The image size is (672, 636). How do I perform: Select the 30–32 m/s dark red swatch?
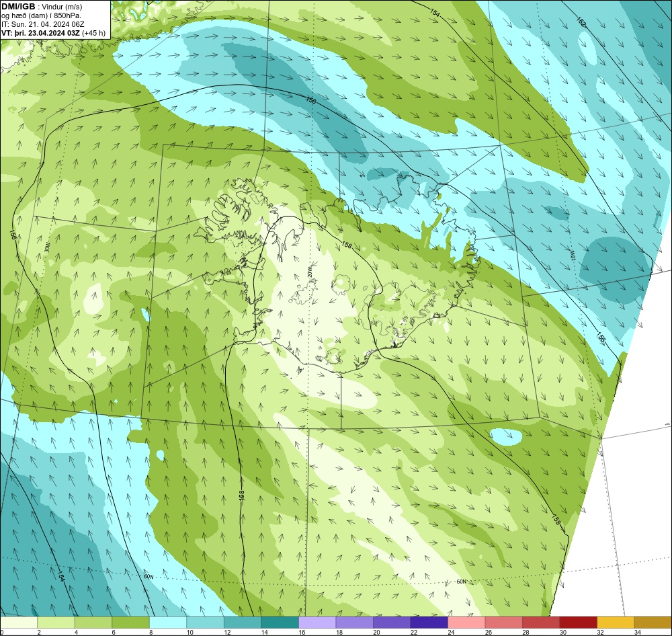pyautogui.click(x=578, y=622)
